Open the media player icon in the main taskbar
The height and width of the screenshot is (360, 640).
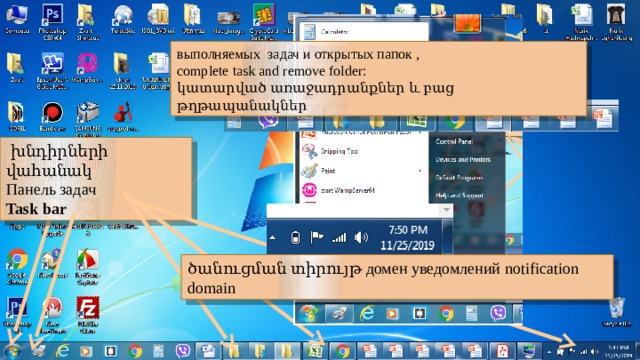86,351
